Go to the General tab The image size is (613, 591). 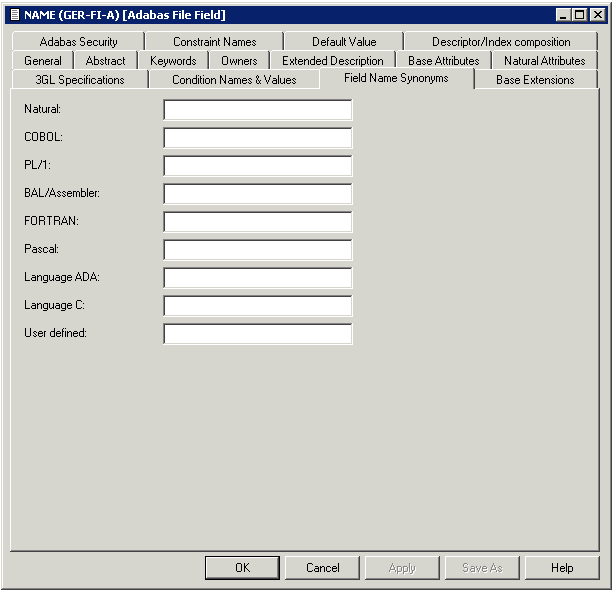[42, 61]
